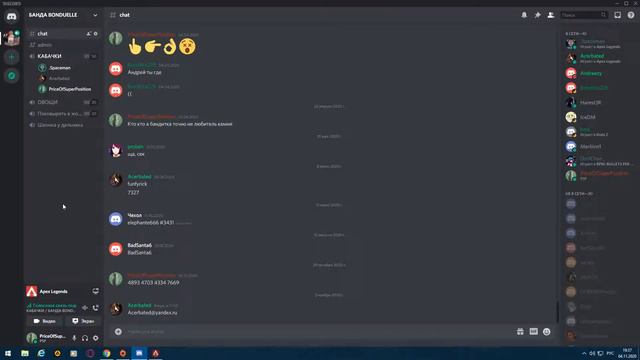Mute the microphone
This screenshot has width=640, height=360.
[x=74, y=338]
